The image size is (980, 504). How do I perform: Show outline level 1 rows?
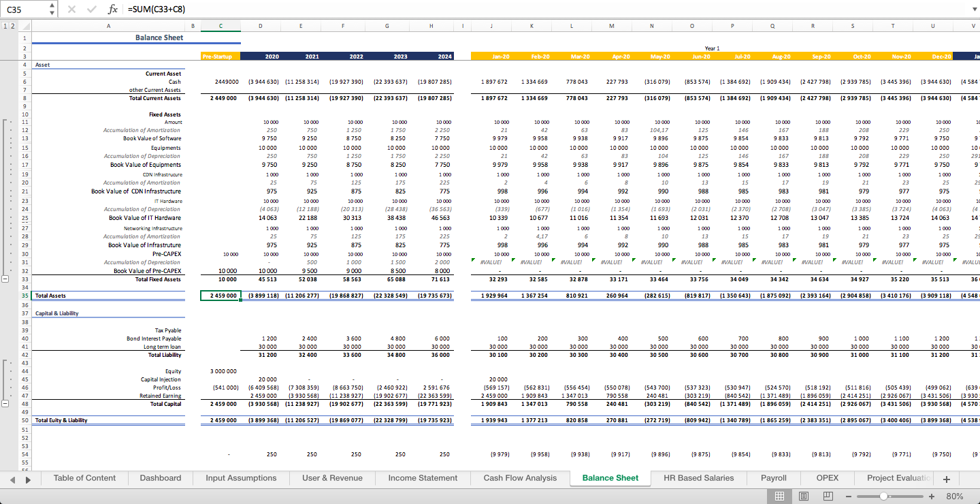point(5,26)
